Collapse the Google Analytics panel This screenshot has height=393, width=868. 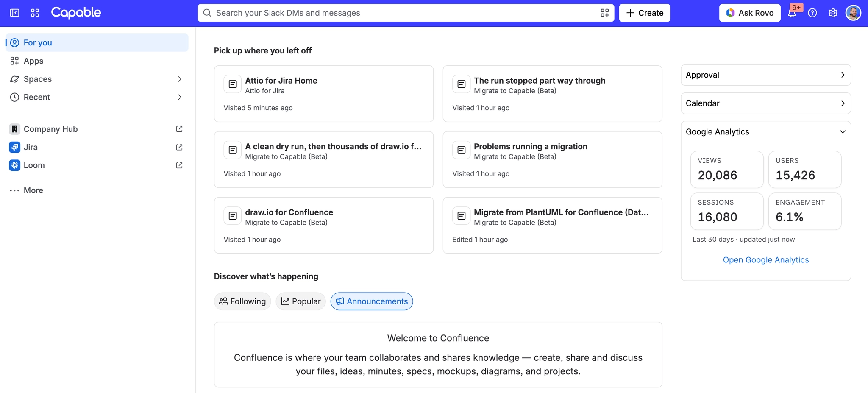[843, 132]
